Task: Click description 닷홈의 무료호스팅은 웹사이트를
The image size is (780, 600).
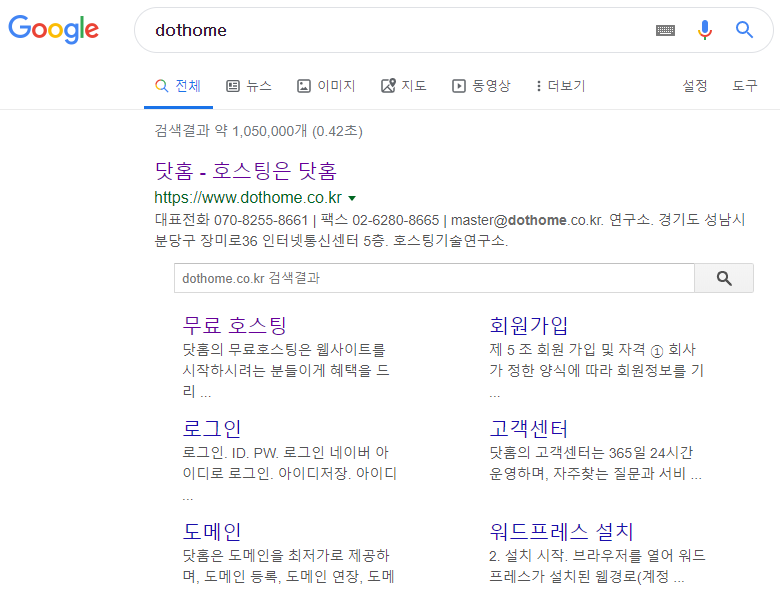Action: [x=284, y=350]
